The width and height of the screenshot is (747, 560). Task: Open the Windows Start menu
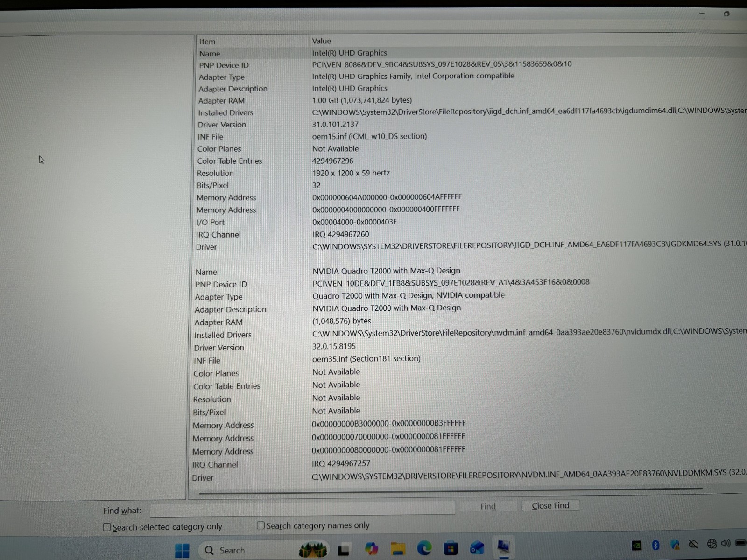click(182, 550)
